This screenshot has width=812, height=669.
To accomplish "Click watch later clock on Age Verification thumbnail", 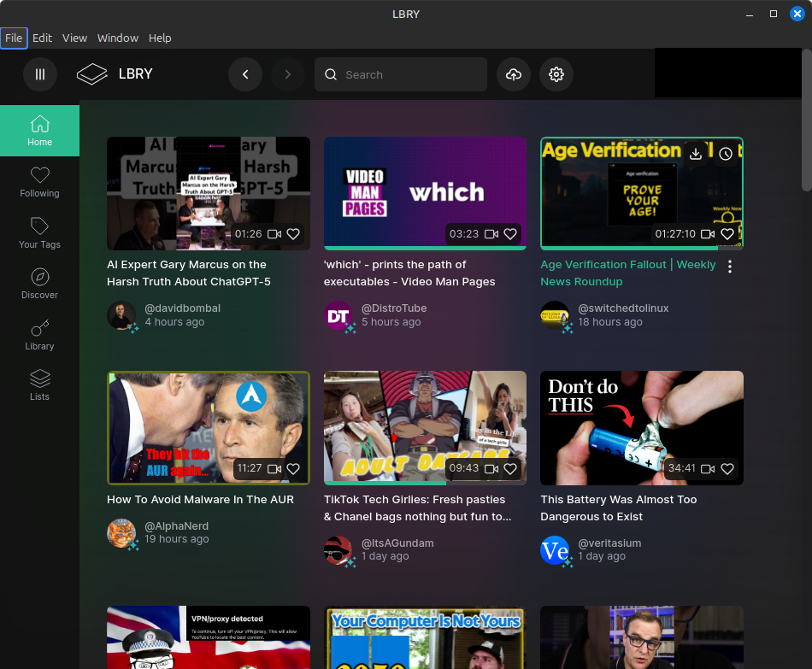I will point(726,154).
